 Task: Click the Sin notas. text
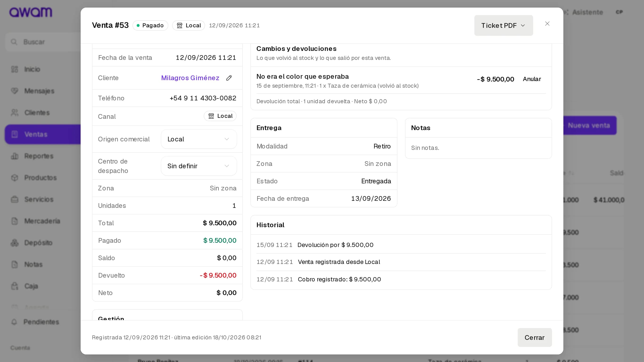[425, 148]
